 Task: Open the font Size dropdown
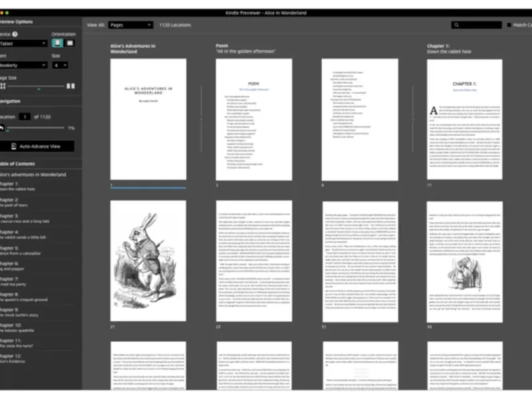coord(60,65)
